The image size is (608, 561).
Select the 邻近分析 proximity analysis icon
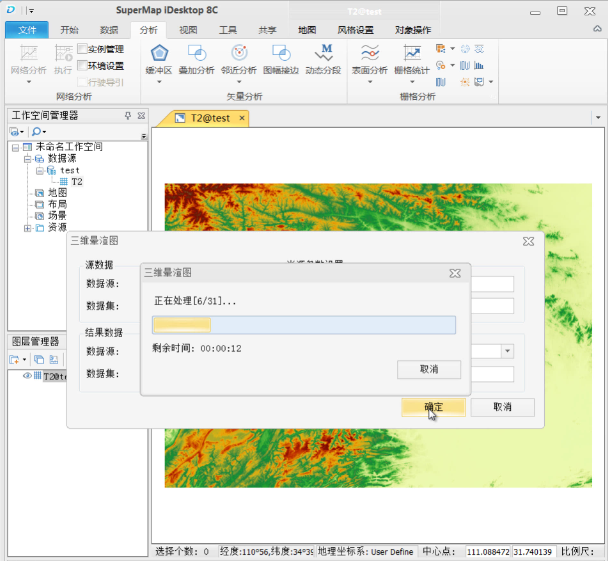(239, 54)
